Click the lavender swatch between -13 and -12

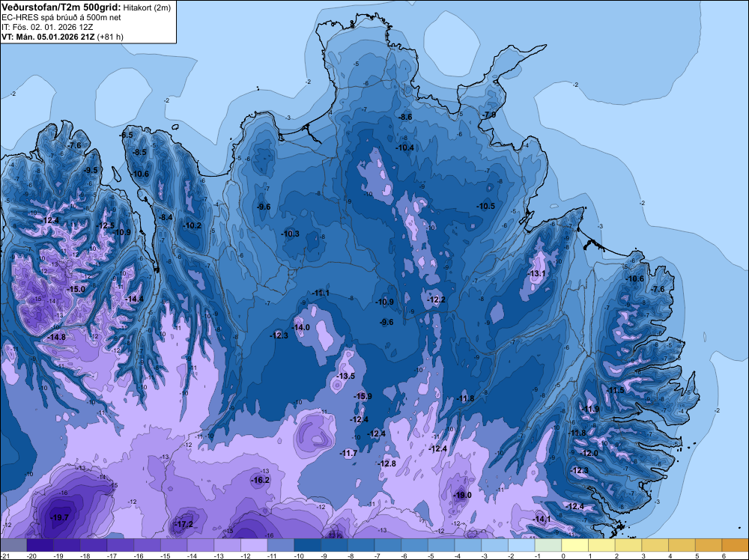[x=228, y=545]
